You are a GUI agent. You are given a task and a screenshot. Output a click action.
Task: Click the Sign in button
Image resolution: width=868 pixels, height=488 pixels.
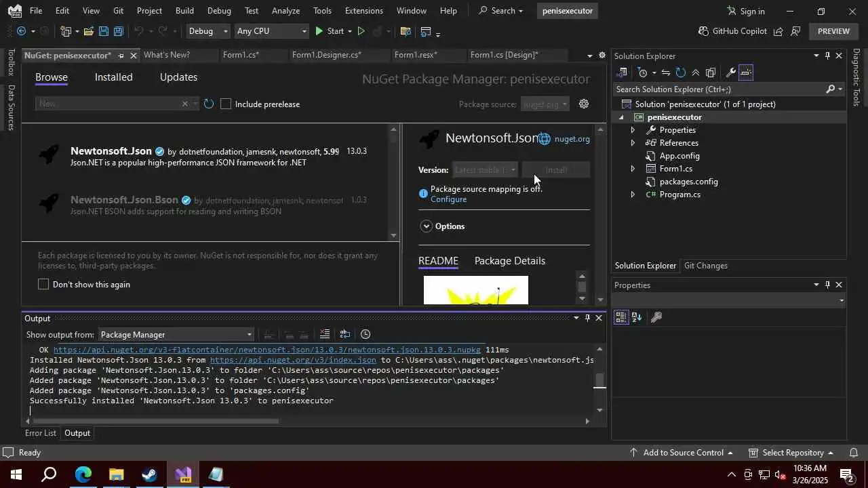point(745,11)
